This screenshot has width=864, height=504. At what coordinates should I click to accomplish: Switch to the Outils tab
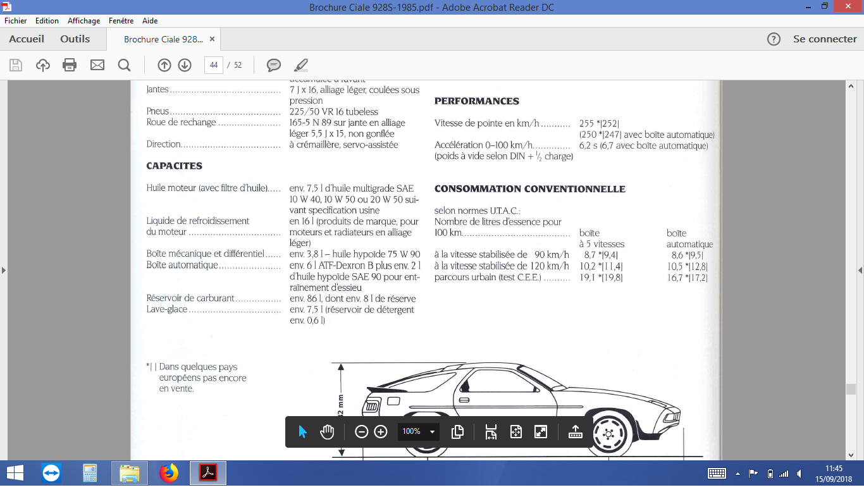click(x=75, y=39)
